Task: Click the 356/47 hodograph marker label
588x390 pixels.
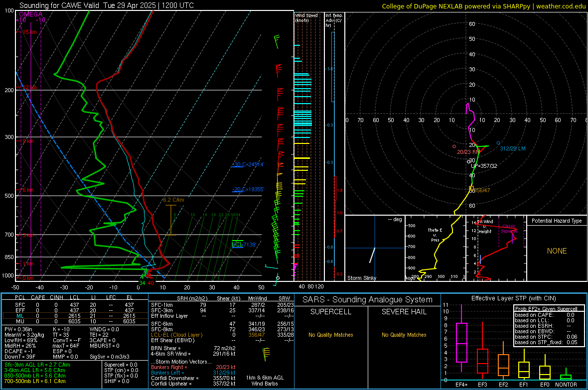Action: 481,190
